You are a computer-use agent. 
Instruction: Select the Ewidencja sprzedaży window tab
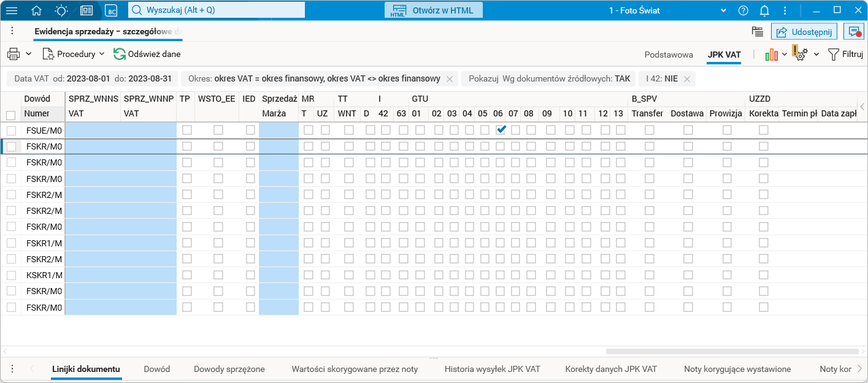108,31
